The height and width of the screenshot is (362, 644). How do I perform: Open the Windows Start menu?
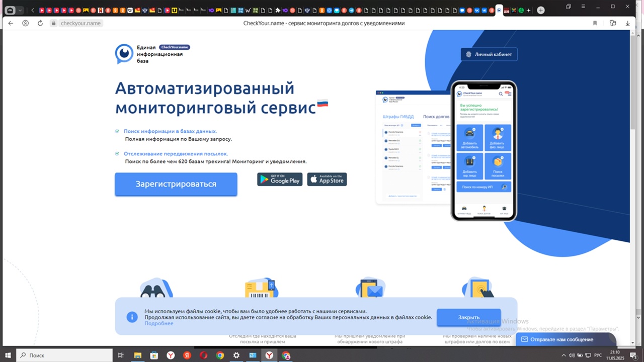pos(8,355)
